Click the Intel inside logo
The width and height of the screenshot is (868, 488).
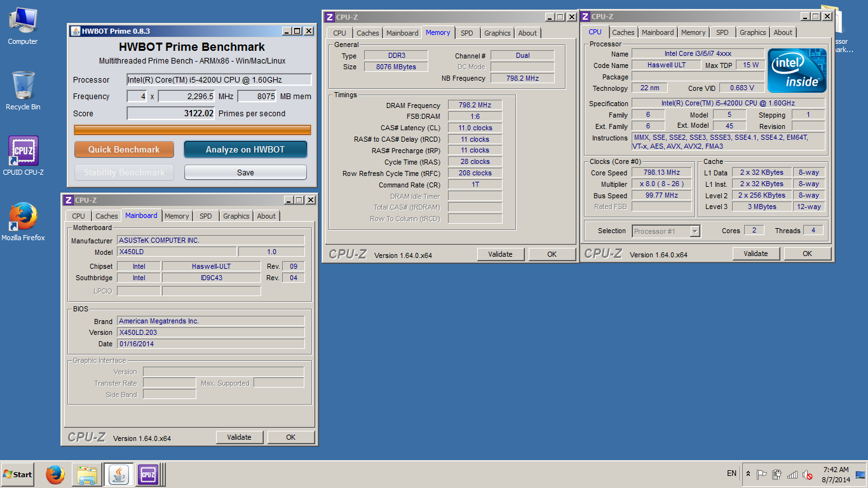797,71
